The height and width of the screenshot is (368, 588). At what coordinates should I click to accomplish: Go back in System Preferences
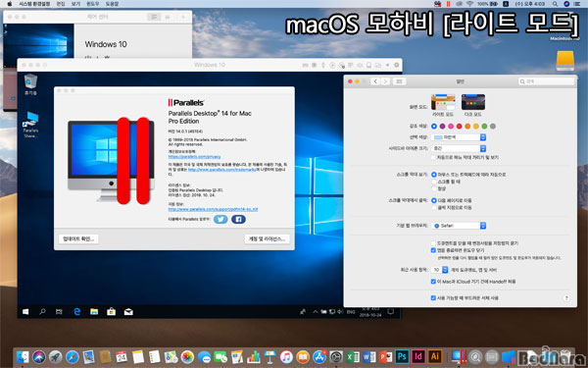(x=375, y=81)
